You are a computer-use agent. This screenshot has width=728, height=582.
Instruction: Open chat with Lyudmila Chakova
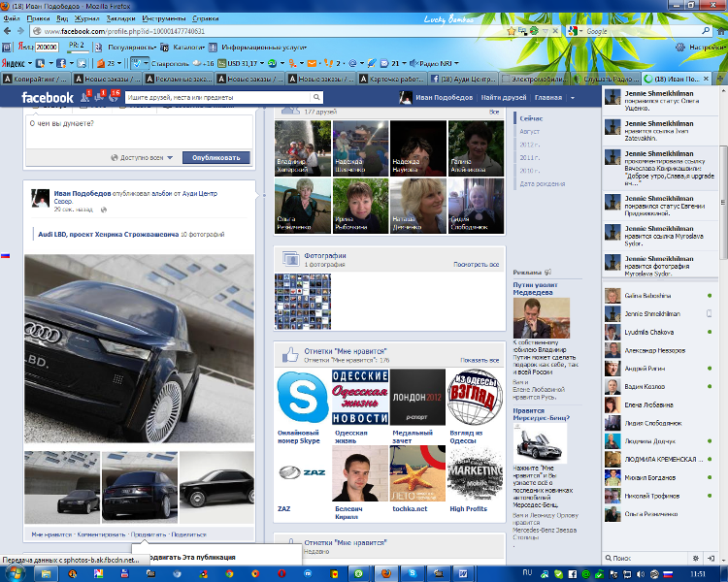click(658, 333)
